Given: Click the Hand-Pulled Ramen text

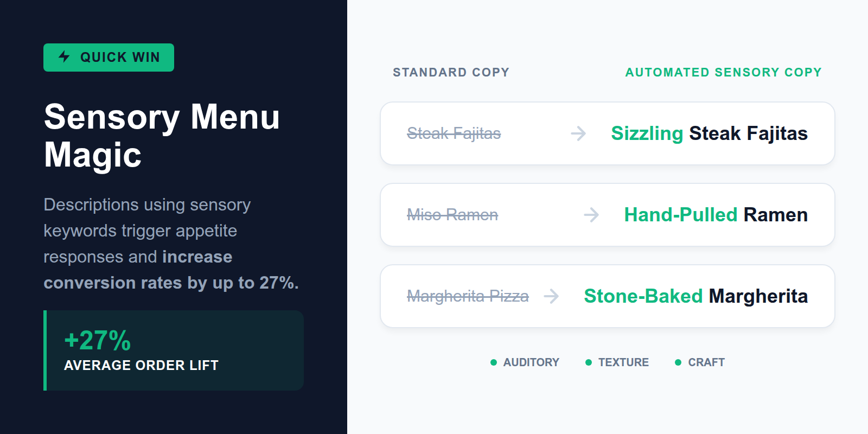Looking at the screenshot, I should tap(716, 215).
